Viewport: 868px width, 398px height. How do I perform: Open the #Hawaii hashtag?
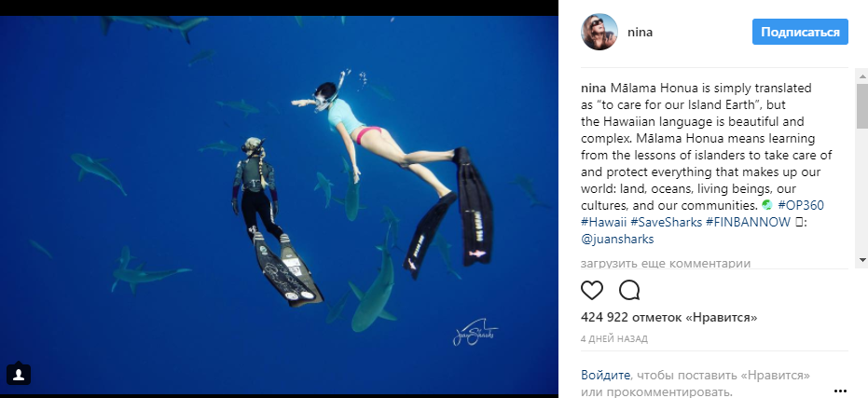pos(603,223)
